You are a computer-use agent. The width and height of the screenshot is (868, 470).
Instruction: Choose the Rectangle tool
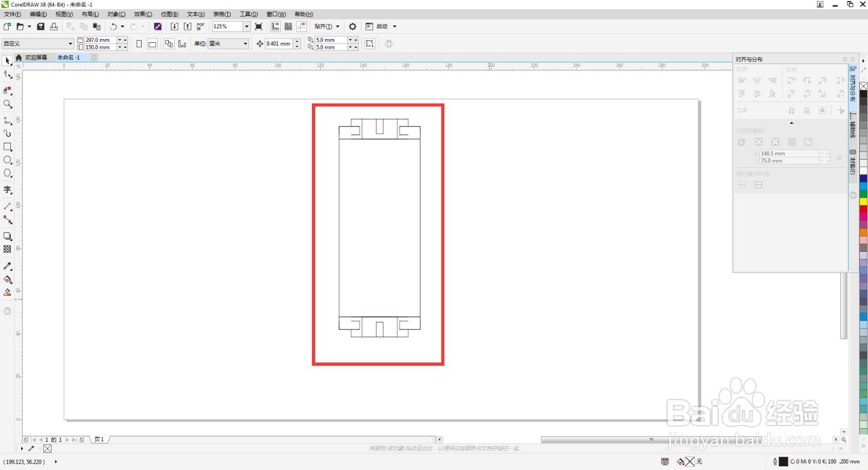click(8, 147)
